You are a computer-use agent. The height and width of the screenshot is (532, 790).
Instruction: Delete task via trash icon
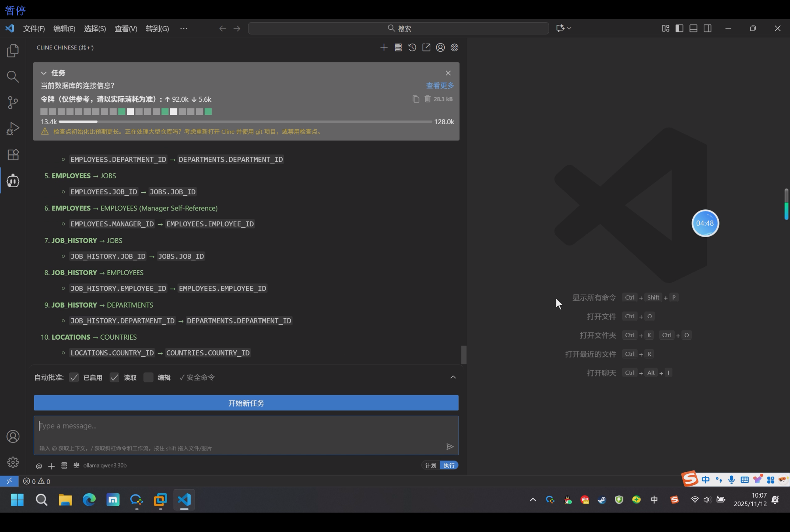[428, 99]
